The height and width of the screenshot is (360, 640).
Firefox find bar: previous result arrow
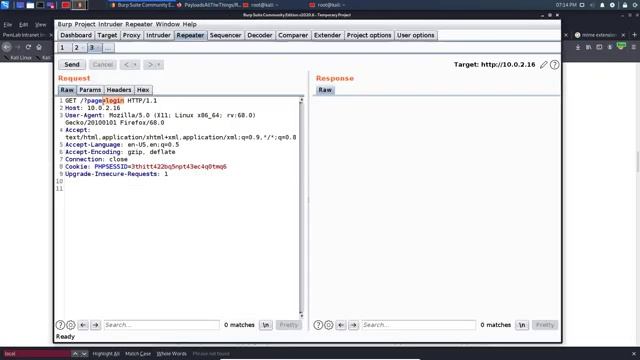[75, 354]
